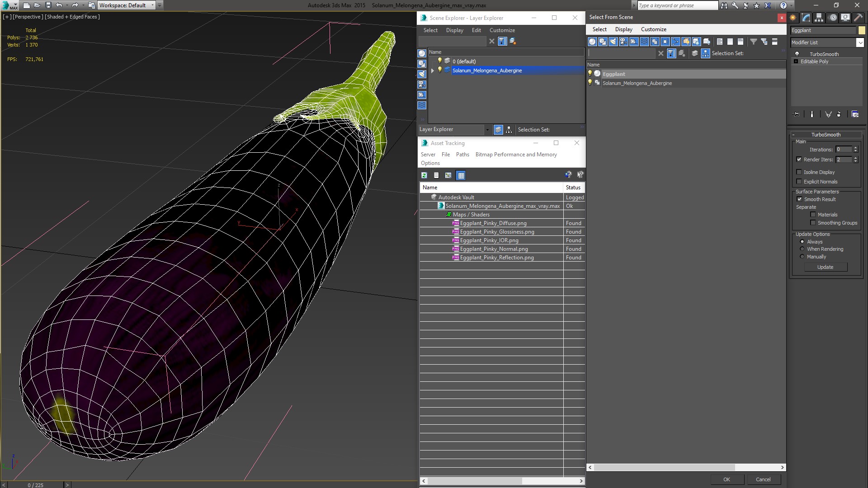Select Always update option

point(802,242)
